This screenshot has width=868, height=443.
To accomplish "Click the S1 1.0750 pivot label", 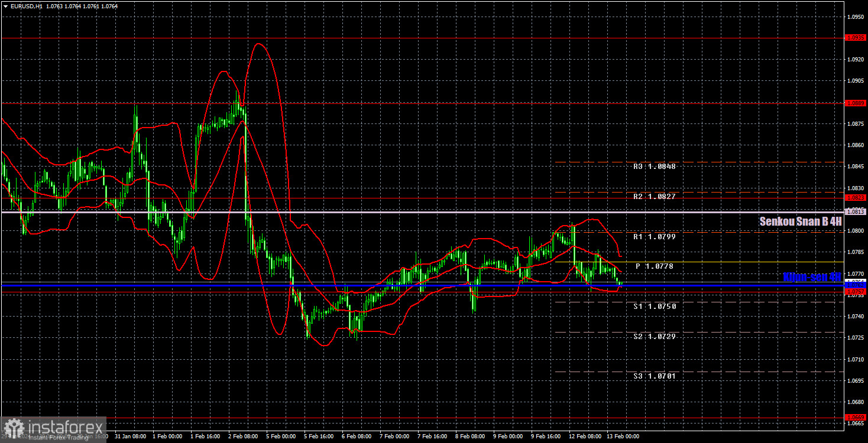I will pyautogui.click(x=654, y=307).
